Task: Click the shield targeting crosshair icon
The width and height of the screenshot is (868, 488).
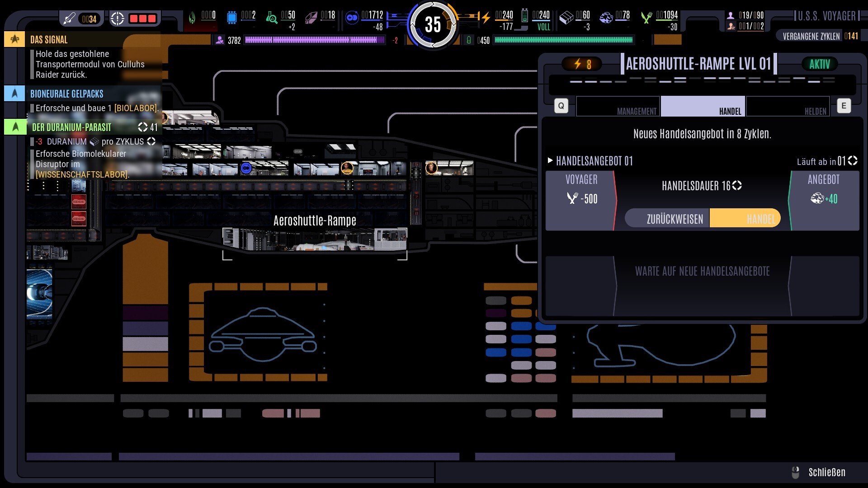Action: coord(117,19)
